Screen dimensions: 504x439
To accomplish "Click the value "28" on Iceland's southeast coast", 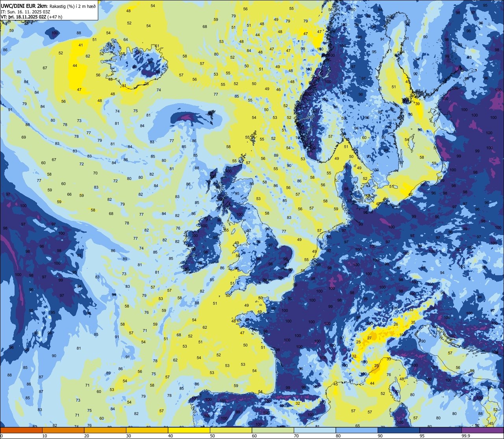I will pyautogui.click(x=146, y=83).
